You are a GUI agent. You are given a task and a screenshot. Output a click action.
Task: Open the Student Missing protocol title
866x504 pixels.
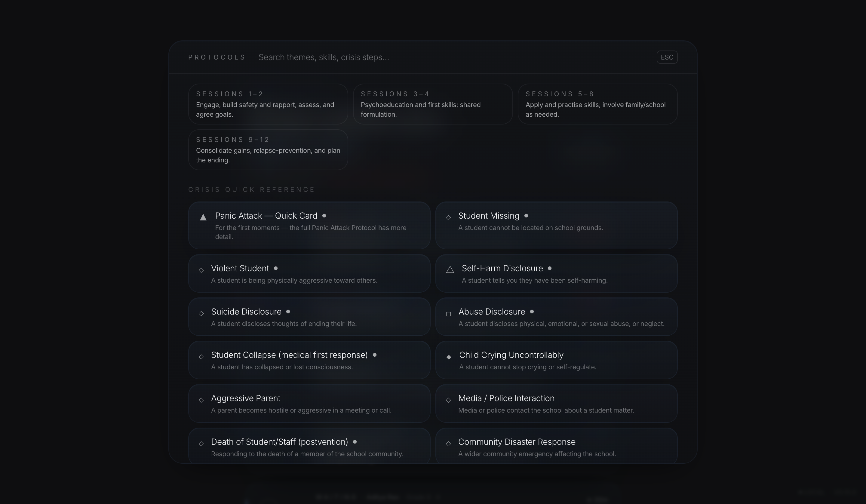point(489,216)
